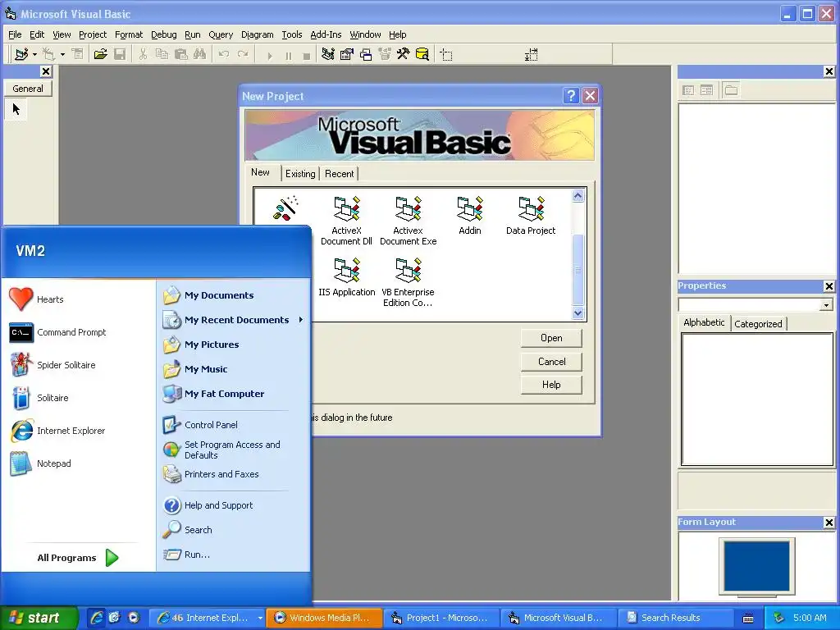Click the Start button on the taskbar
This screenshot has width=840, height=630.
39,618
